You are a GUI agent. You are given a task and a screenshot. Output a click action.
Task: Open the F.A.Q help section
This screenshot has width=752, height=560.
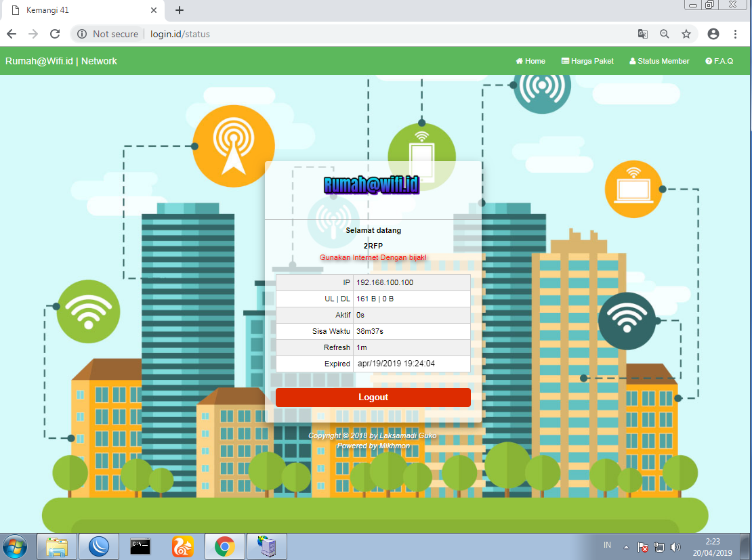719,61
